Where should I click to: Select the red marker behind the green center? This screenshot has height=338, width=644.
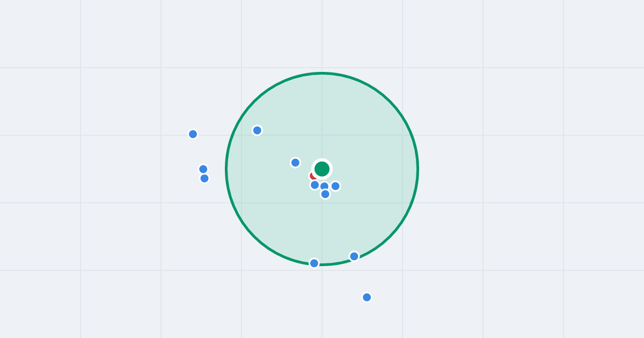[314, 175]
